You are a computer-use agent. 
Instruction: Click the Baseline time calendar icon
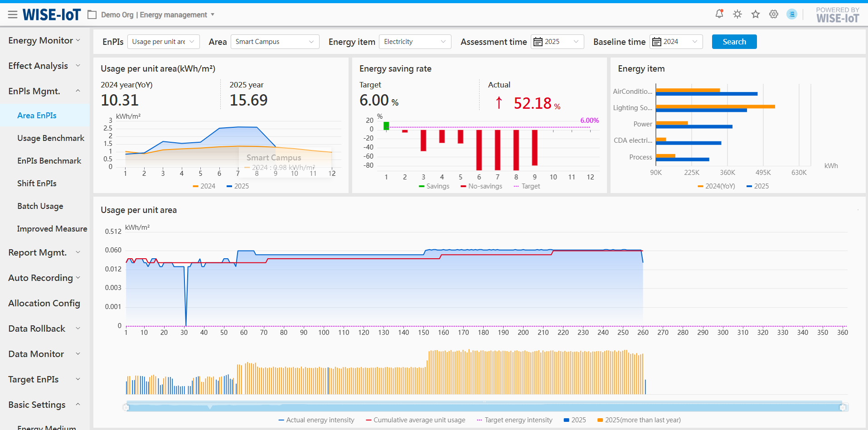[656, 42]
